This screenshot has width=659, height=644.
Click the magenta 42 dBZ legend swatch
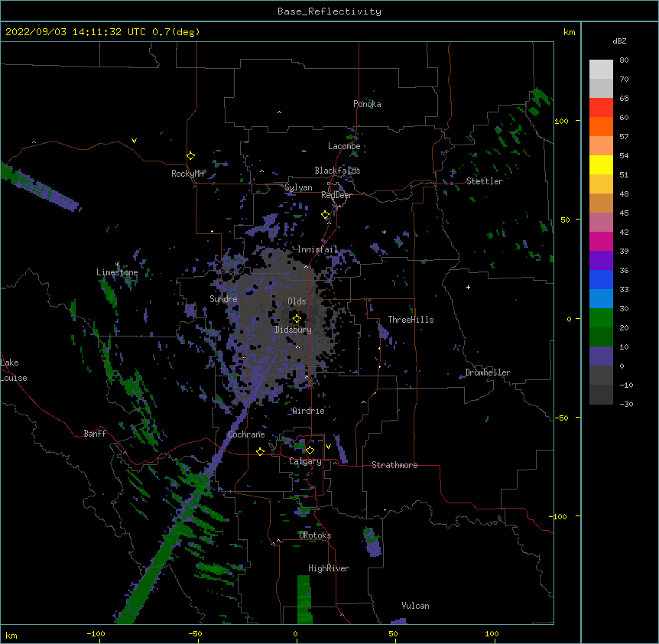coord(601,241)
